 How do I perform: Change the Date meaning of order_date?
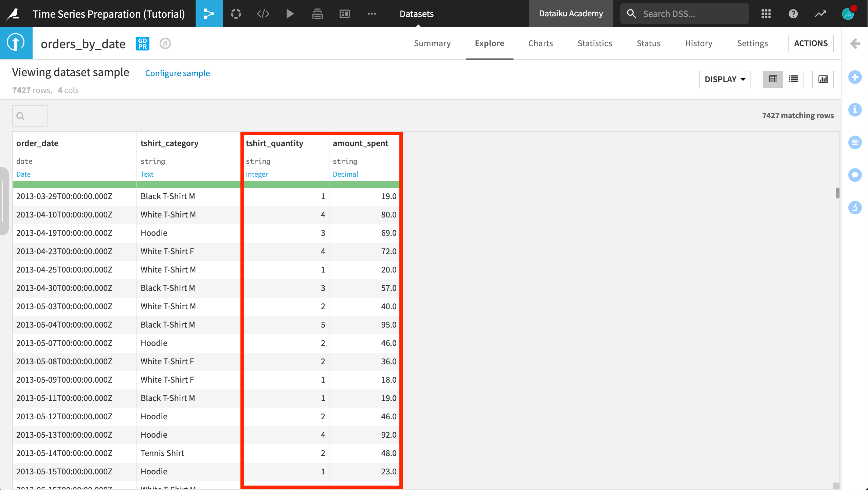(x=23, y=174)
